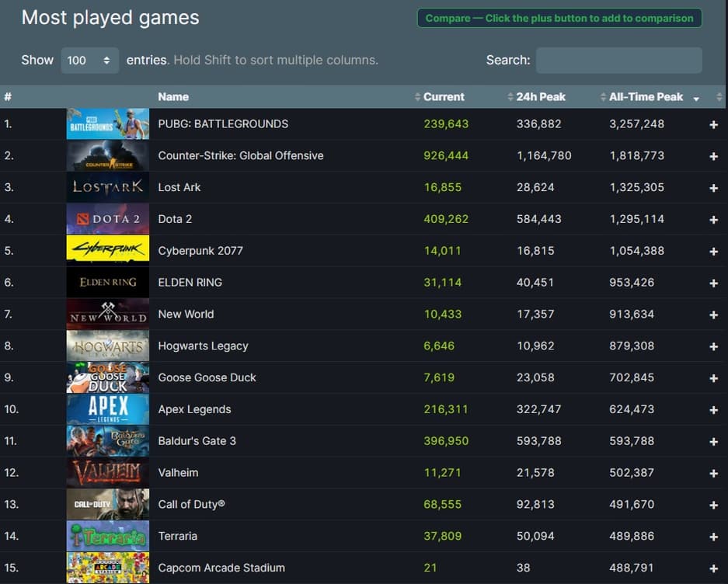Add Apex Legends to comparison via plus

tap(713, 410)
